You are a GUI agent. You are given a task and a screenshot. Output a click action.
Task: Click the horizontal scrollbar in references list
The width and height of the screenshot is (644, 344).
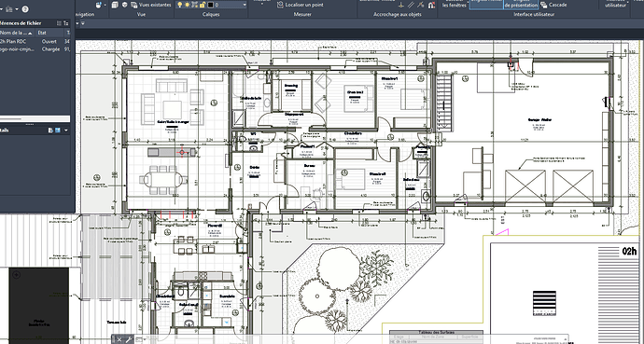pyautogui.click(x=35, y=119)
